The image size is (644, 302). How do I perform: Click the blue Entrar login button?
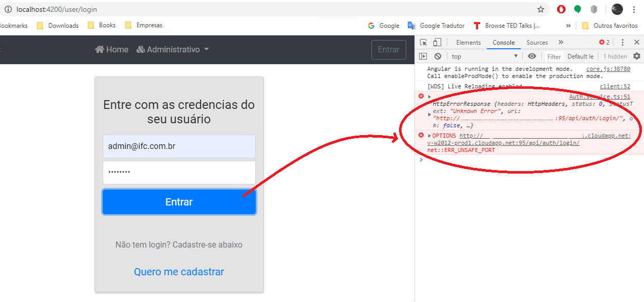pyautogui.click(x=179, y=202)
